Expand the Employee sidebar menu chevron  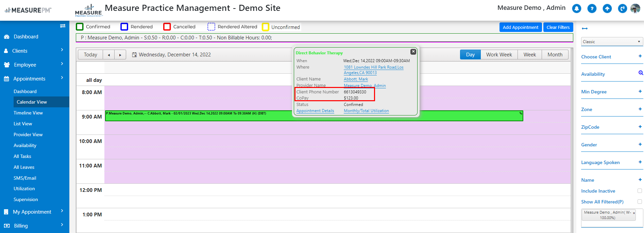tap(62, 64)
